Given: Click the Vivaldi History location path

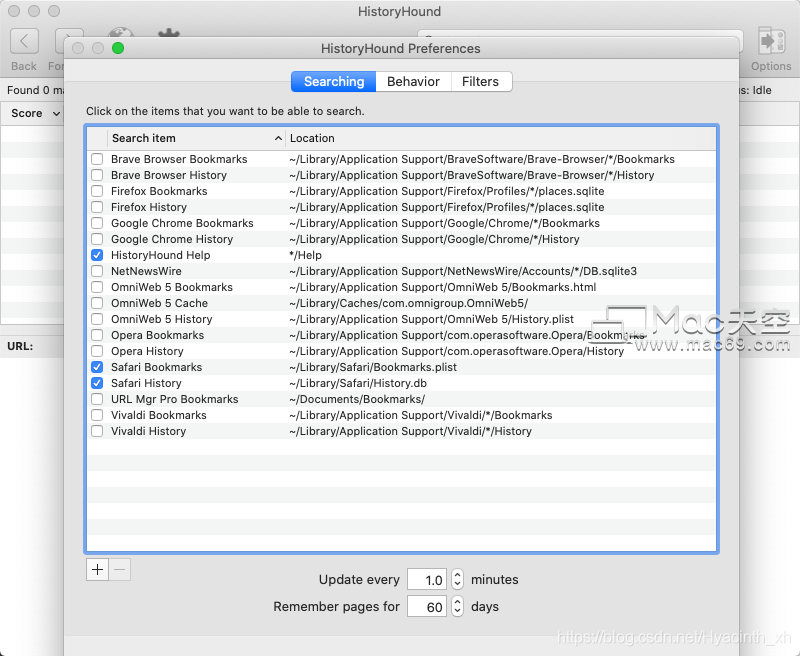Looking at the screenshot, I should [x=411, y=431].
